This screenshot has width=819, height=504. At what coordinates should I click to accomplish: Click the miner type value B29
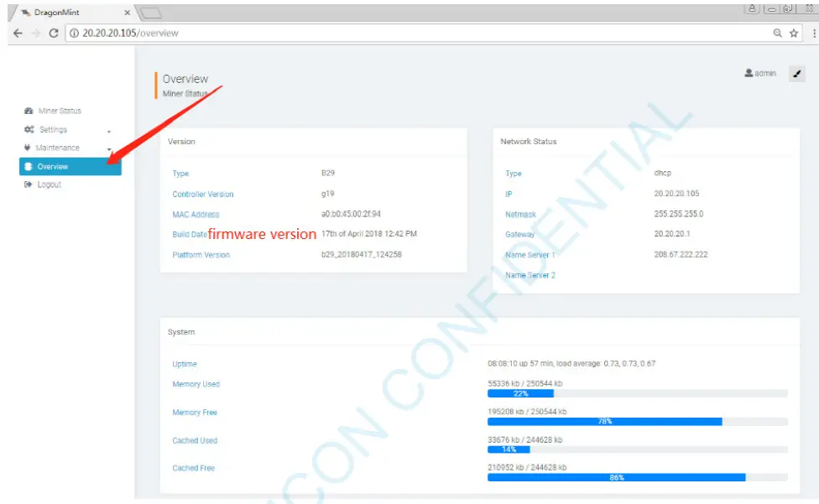click(328, 173)
